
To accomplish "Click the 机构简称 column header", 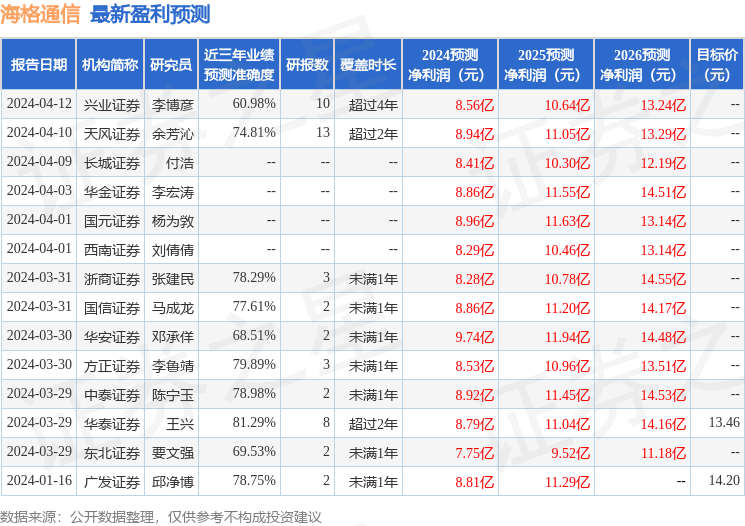I will [x=110, y=65].
